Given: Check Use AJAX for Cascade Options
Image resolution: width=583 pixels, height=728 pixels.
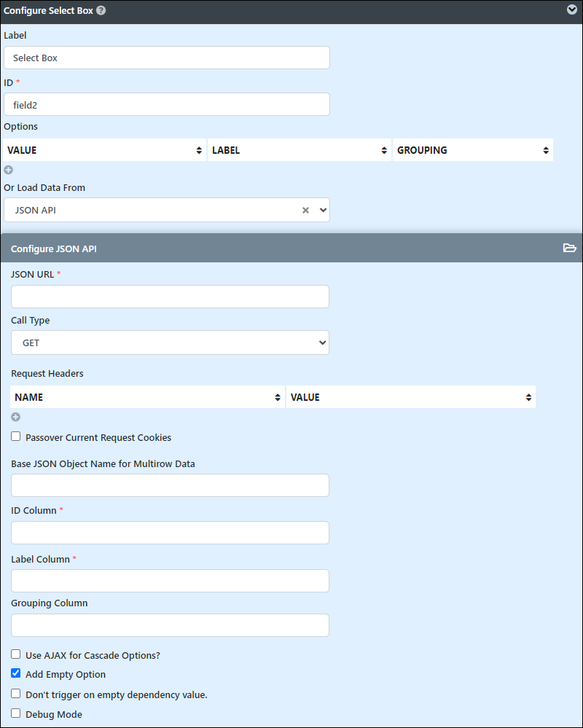Looking at the screenshot, I should tap(16, 654).
